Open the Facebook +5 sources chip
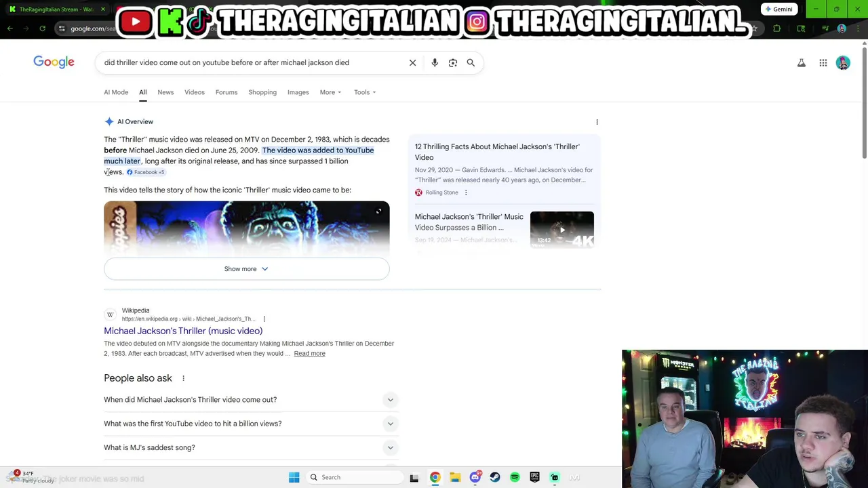The width and height of the screenshot is (868, 488). [146, 172]
